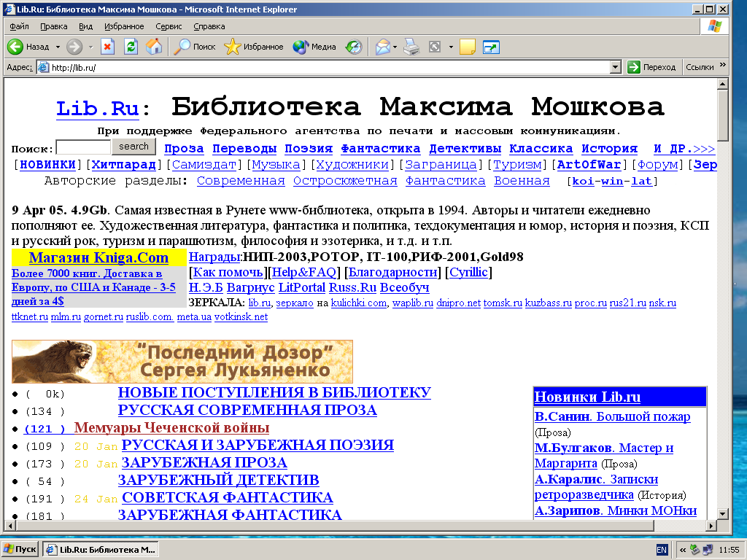Viewport: 747px width, 560px height.
Task: Open Мемуары Чеченской войны link
Action: (x=171, y=427)
